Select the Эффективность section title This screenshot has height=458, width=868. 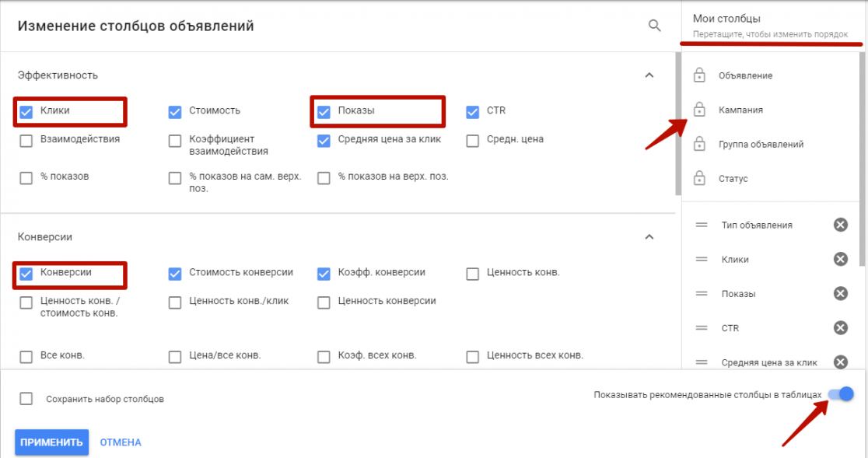pyautogui.click(x=58, y=75)
